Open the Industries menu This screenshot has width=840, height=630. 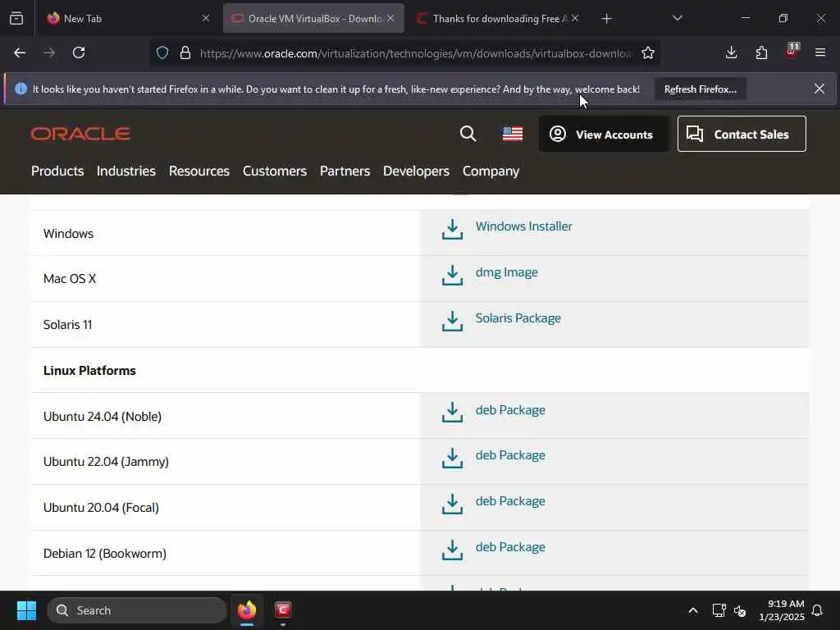pyautogui.click(x=126, y=171)
